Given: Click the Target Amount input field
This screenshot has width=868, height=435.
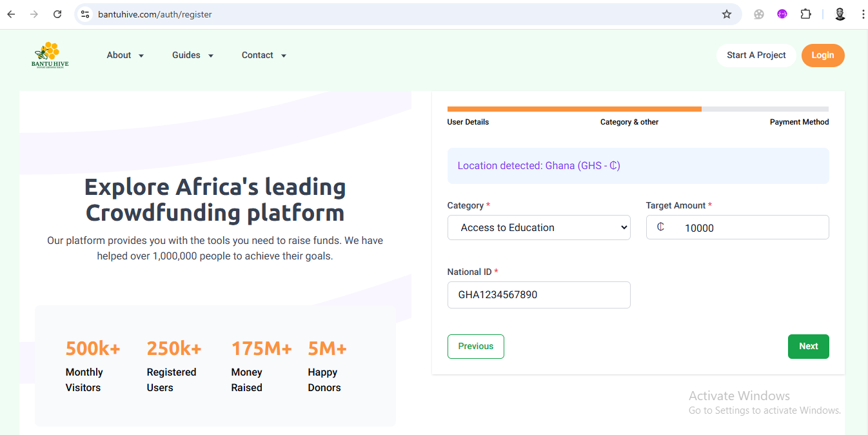Looking at the screenshot, I should click(x=748, y=228).
